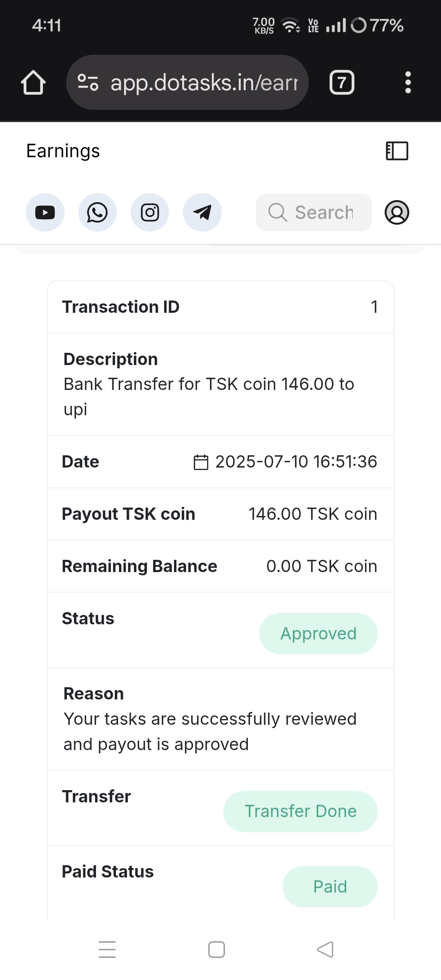Open the site settings icon in address bar

pos(88,82)
